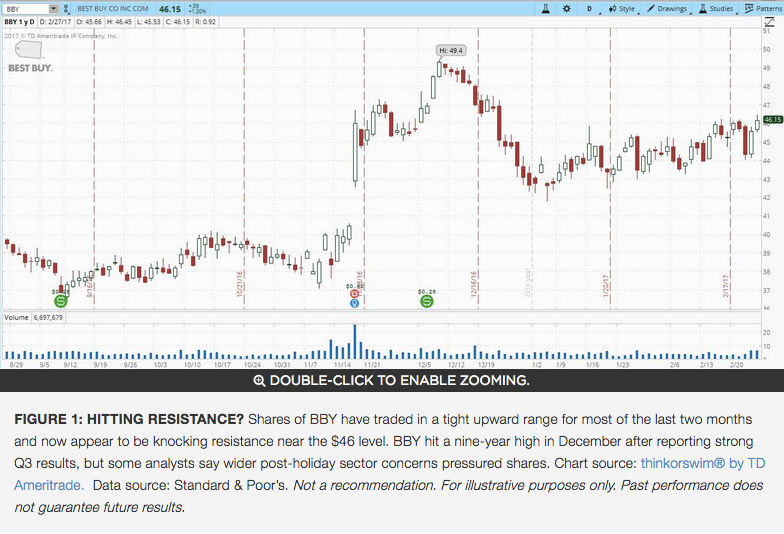Click the 2/20 date on time axis
This screenshot has height=534, width=784.
point(736,365)
